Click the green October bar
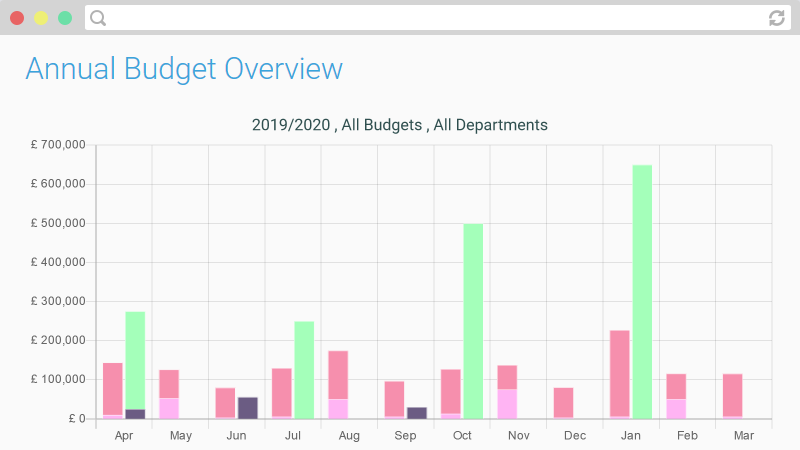The height and width of the screenshot is (450, 800). pos(473,321)
